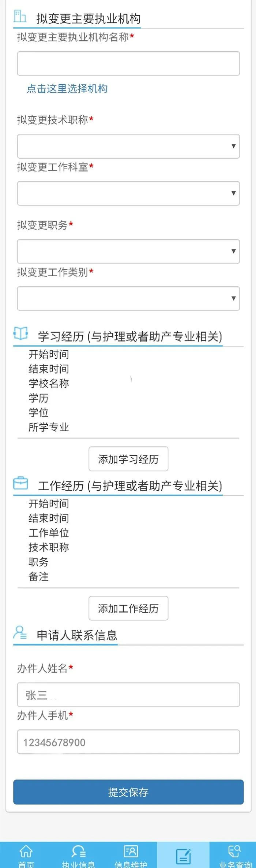Click the person icon beside 申请人联系信息
This screenshot has height=868, width=256.
pos(20,632)
